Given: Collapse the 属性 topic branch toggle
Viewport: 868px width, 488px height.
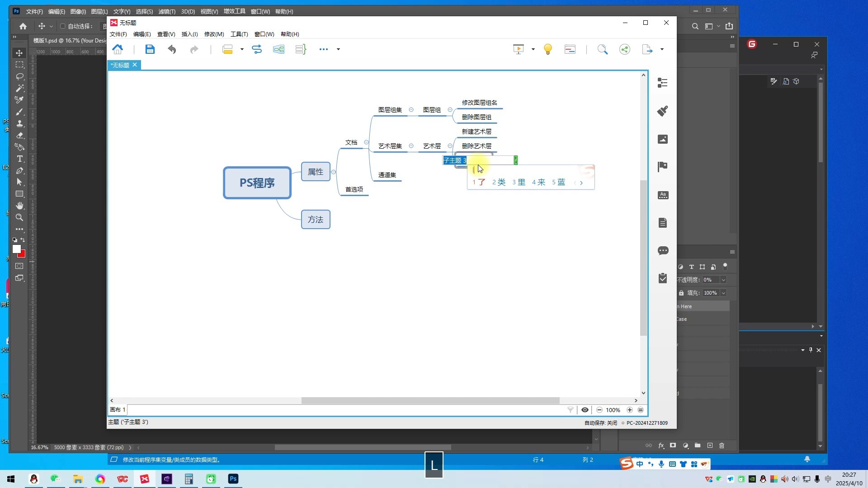Looking at the screenshot, I should point(334,172).
